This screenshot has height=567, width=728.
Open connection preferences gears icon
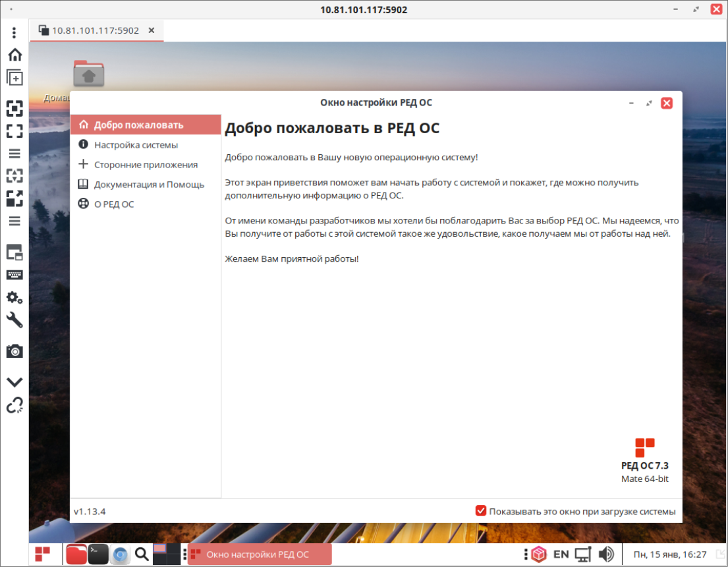[x=15, y=297]
